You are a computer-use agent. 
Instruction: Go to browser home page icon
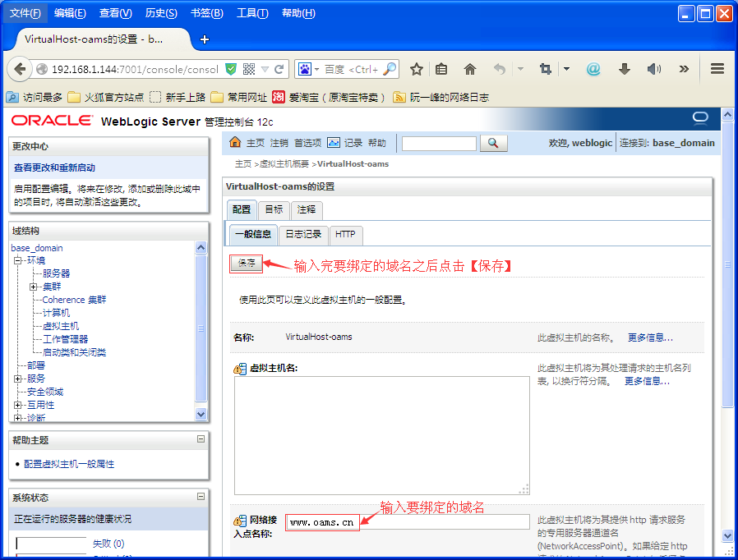[x=470, y=70]
